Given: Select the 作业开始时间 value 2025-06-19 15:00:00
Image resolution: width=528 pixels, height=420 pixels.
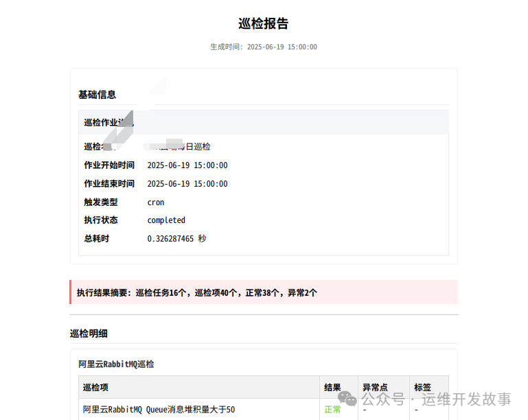Looking at the screenshot, I should pyautogui.click(x=187, y=165).
